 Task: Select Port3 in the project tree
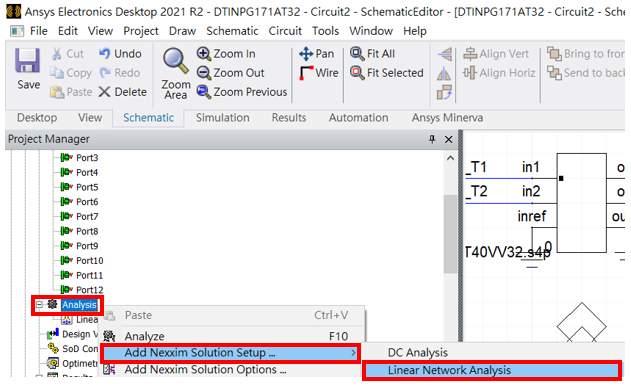(87, 158)
